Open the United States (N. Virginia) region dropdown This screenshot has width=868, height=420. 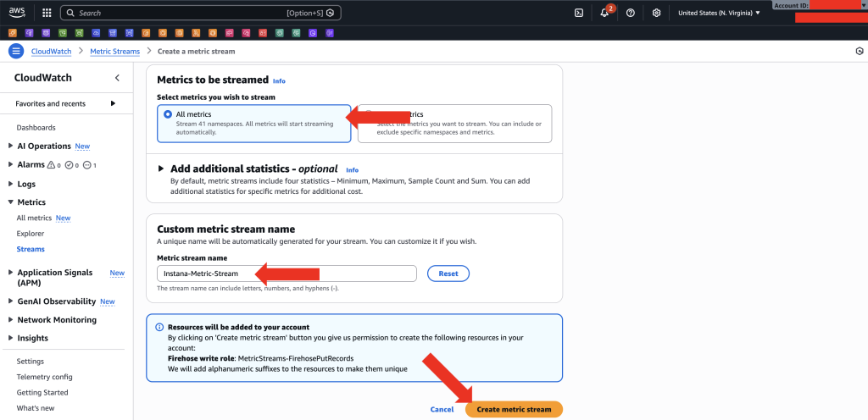(x=719, y=13)
